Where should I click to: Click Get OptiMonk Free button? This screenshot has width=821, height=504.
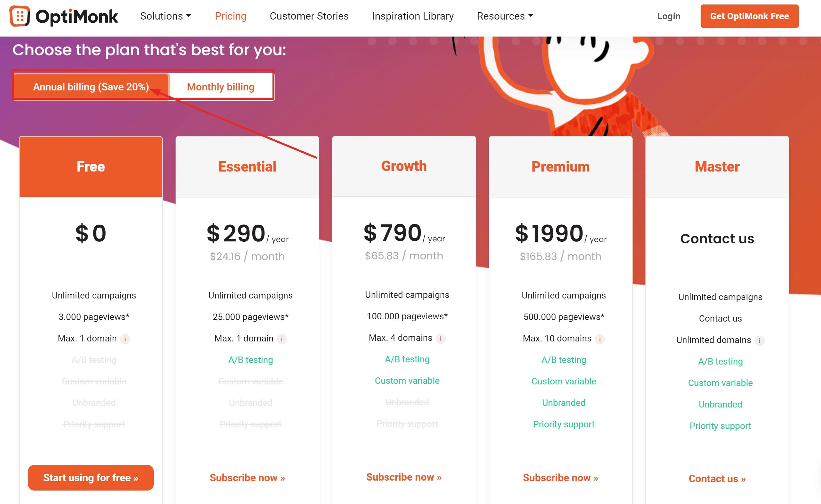click(x=749, y=16)
